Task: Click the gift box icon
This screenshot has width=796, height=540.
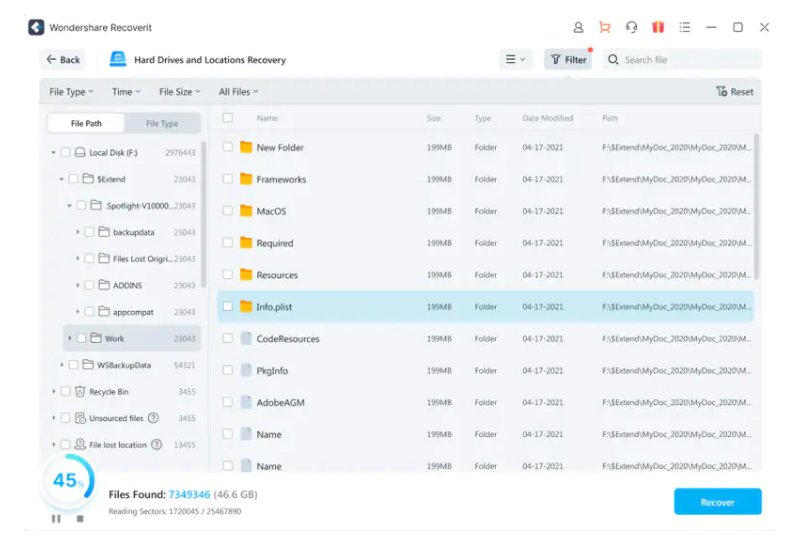Action: click(658, 27)
